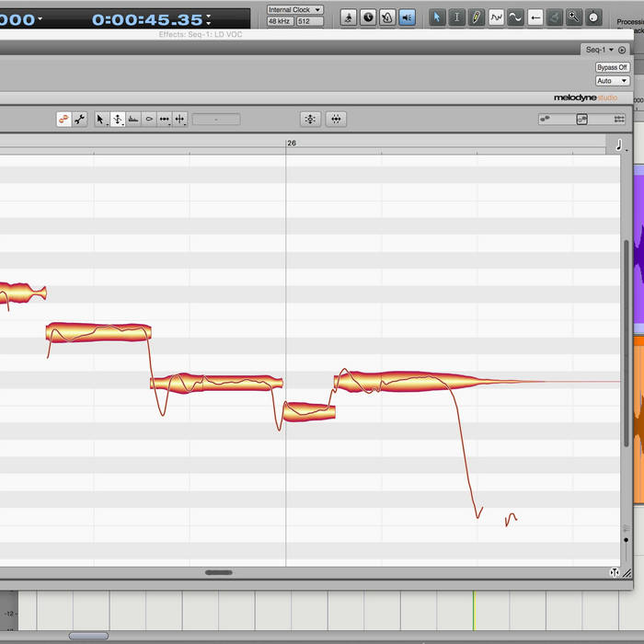Select the second long note blob
Screen dimensions: 644x644
(x=98, y=332)
